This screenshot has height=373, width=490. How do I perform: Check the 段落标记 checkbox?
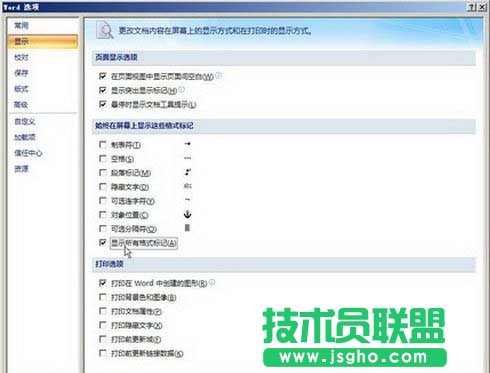[103, 173]
